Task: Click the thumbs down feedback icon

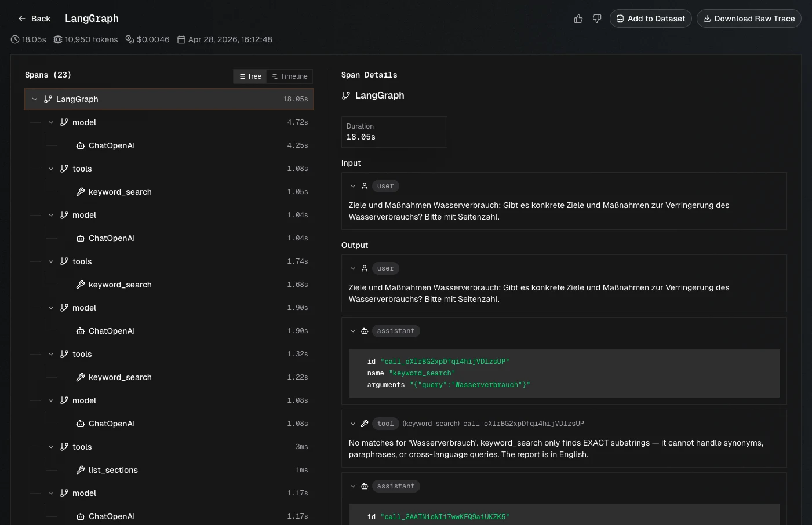Action: (597, 19)
